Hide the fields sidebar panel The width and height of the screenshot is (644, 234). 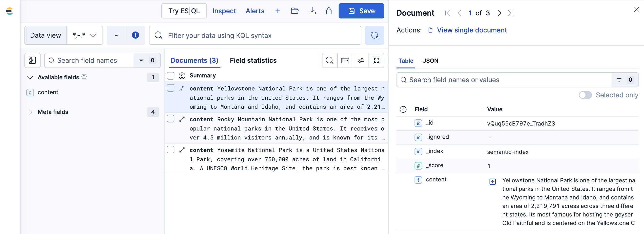pyautogui.click(x=33, y=60)
